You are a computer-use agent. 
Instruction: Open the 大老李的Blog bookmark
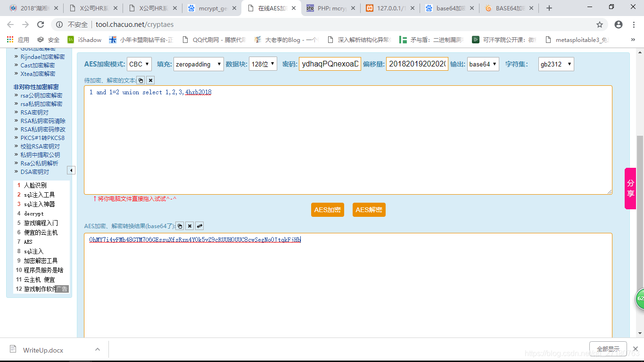click(286, 40)
